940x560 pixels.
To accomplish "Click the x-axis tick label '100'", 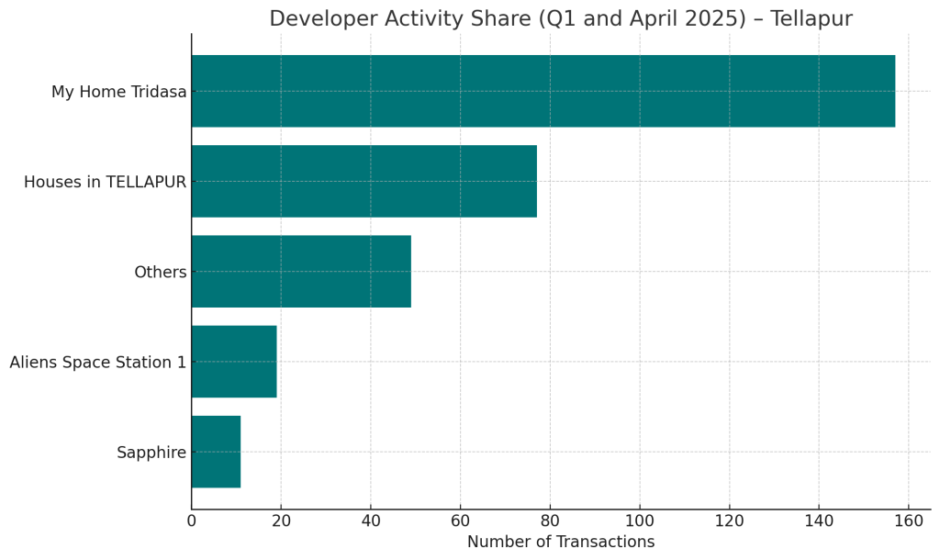I will click(x=640, y=521).
